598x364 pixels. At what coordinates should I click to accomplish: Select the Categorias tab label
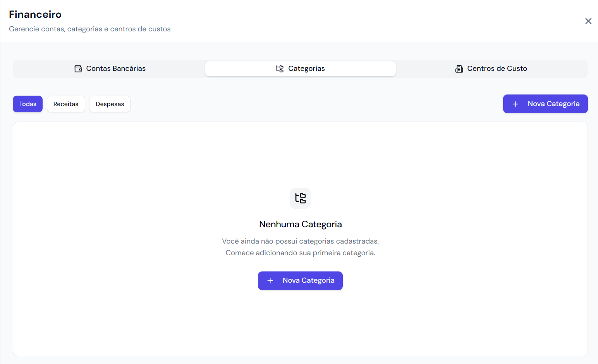coord(306,69)
